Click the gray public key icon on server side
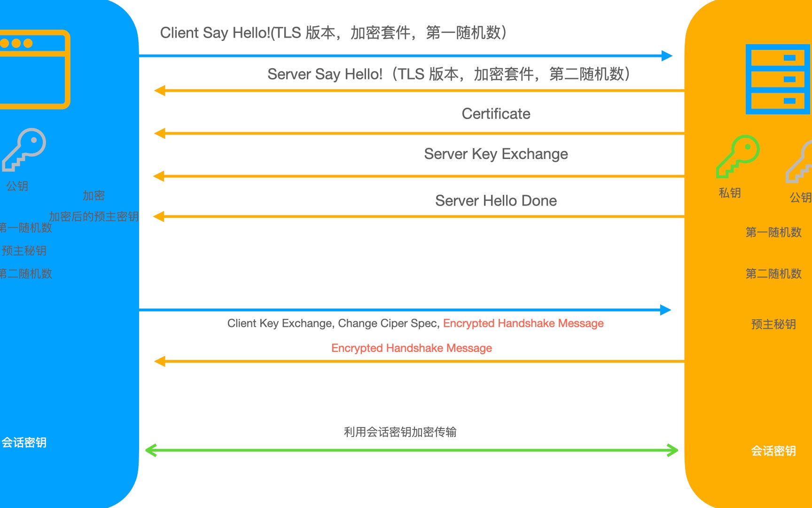Viewport: 812px width, 508px height. tap(799, 161)
